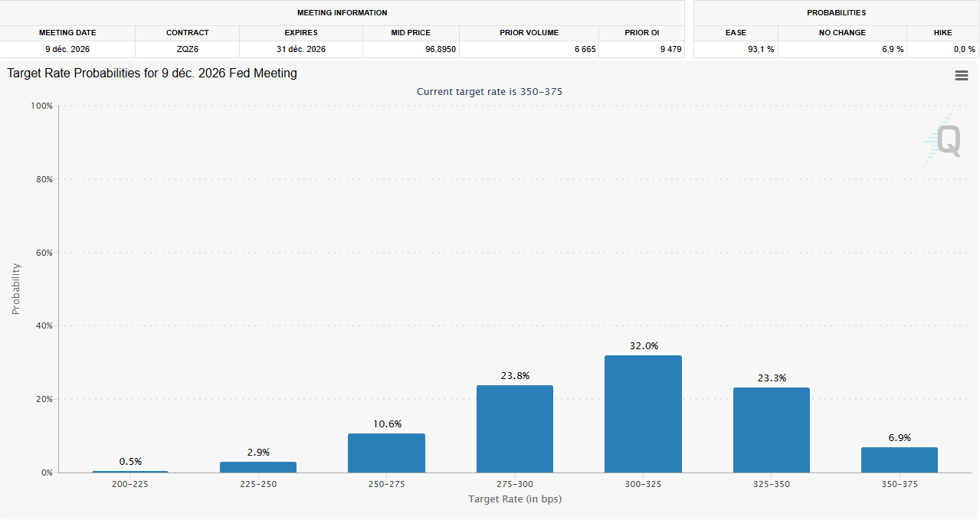Click the 10.6% bar for 250–275
This screenshot has height=520, width=980.
pos(386,452)
